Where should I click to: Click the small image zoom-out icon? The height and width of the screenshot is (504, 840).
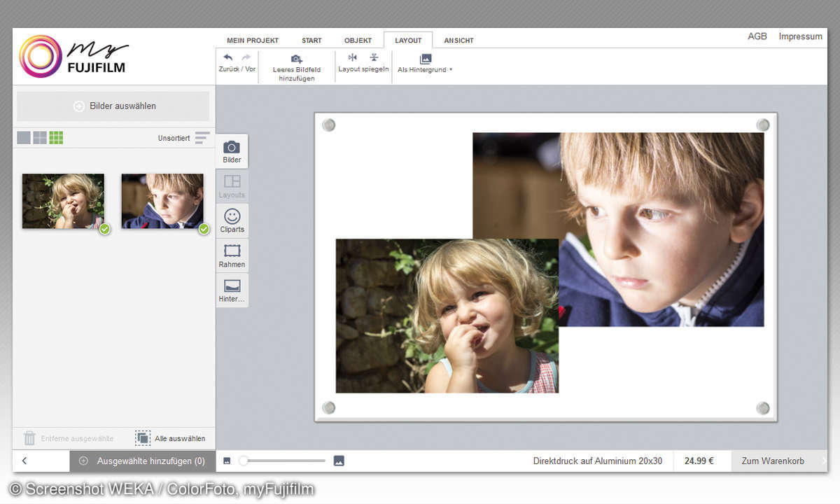click(227, 461)
